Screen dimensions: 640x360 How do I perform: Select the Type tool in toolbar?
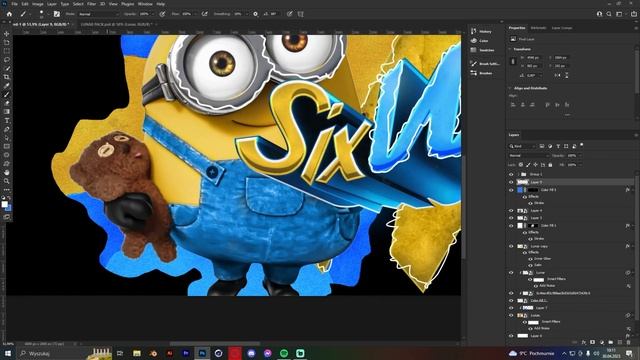[7, 120]
